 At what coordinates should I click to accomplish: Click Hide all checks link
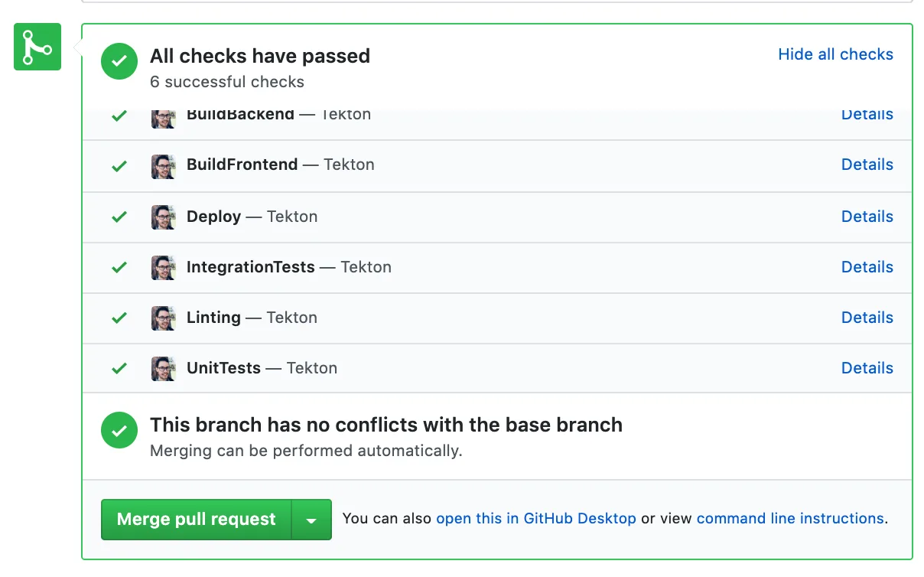click(x=835, y=54)
